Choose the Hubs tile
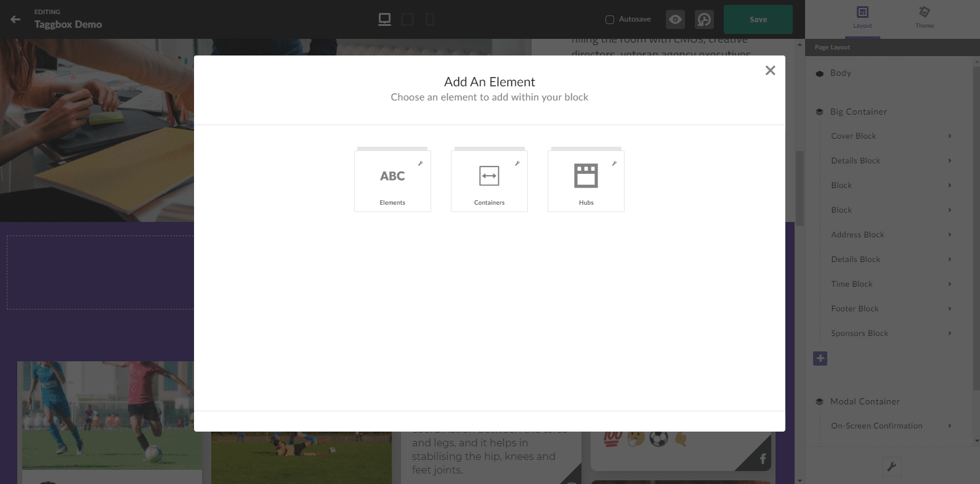 pos(586,181)
